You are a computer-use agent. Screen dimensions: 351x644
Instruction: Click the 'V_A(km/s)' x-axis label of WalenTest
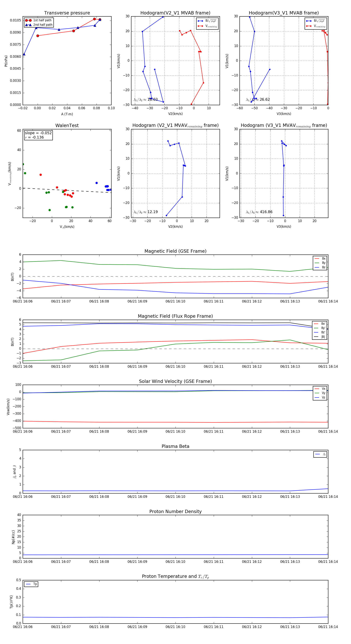(67, 227)
